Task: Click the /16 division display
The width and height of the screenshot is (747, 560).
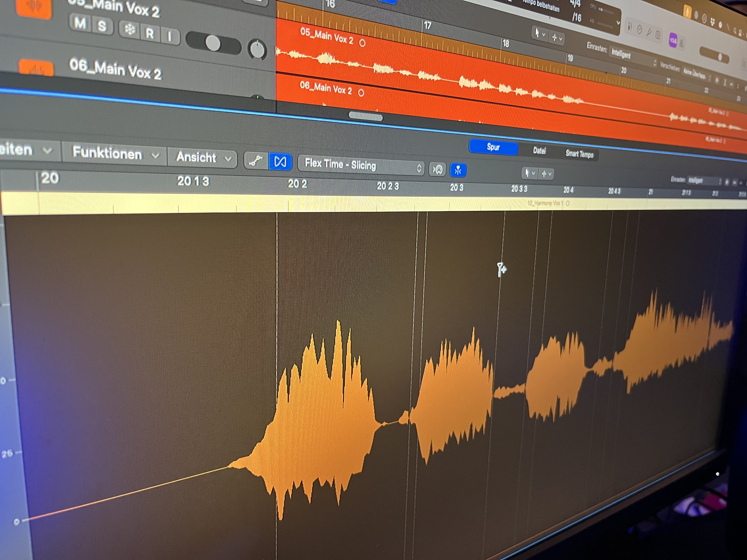Action: coord(577,17)
